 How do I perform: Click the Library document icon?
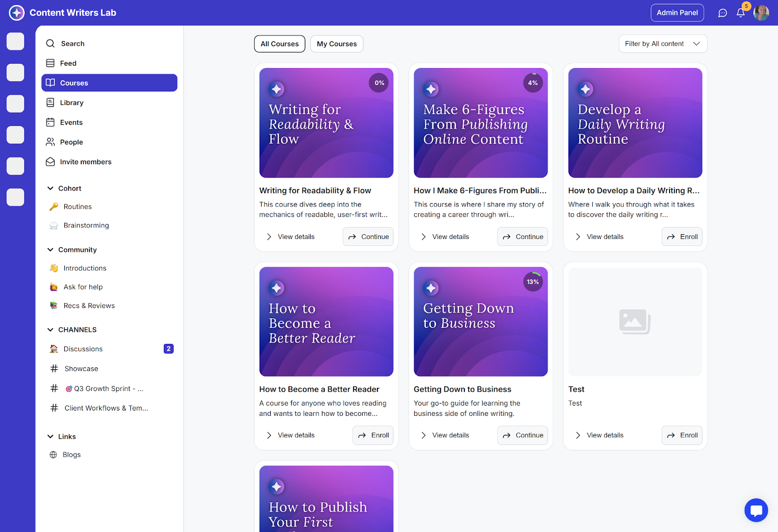tap(50, 103)
